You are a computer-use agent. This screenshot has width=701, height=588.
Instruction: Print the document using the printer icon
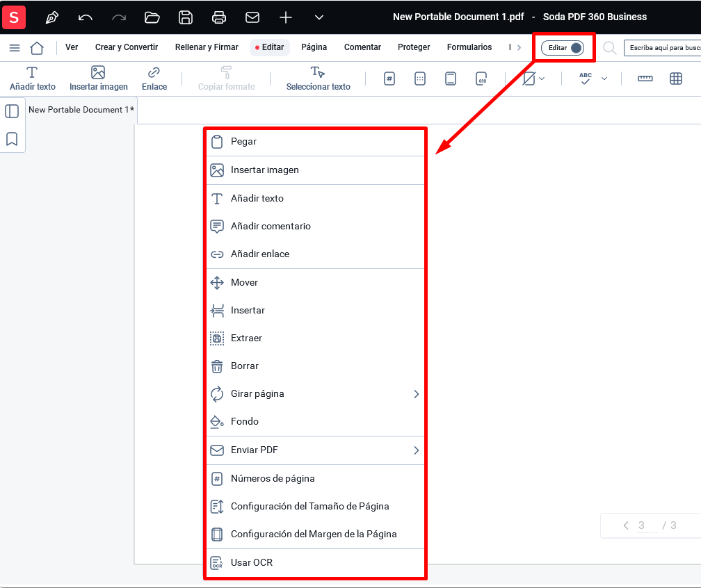pos(218,17)
